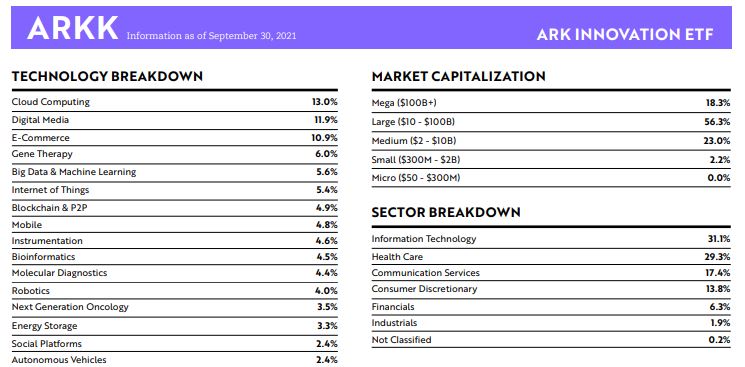Select the Micro ($50 - $300M) row

[x=551, y=178]
